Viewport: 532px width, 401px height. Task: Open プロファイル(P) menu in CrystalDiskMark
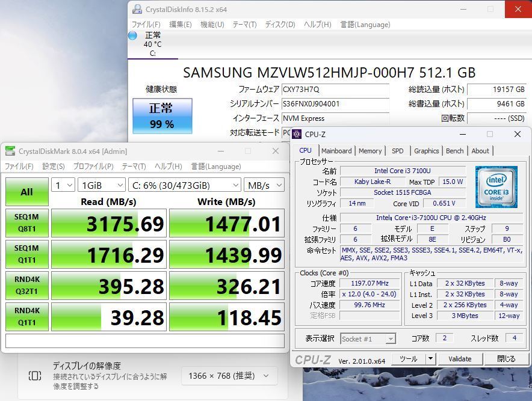[93, 167]
